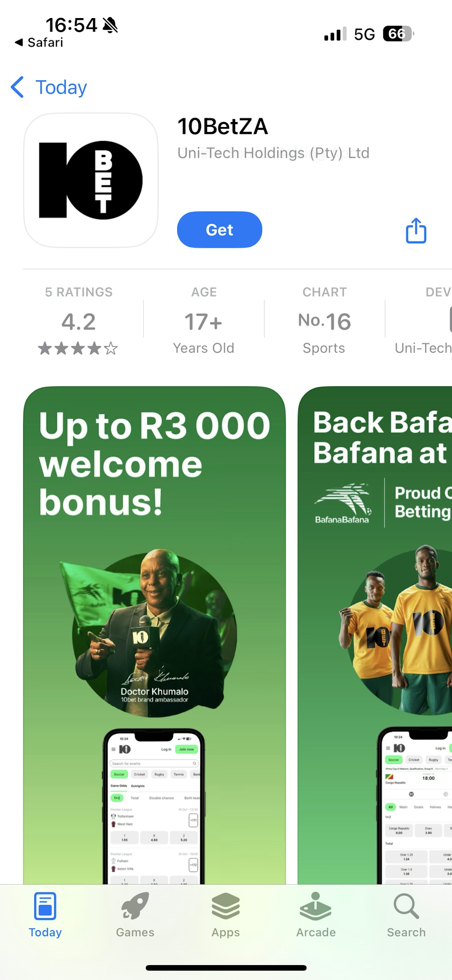Tap the back chevron beside Today
The width and height of the screenshot is (452, 980).
(17, 87)
